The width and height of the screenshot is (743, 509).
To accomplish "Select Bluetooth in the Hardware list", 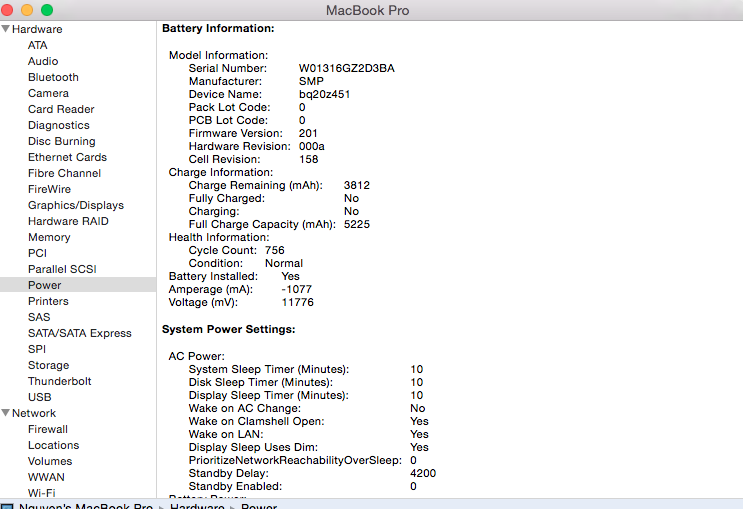I will click(53, 77).
